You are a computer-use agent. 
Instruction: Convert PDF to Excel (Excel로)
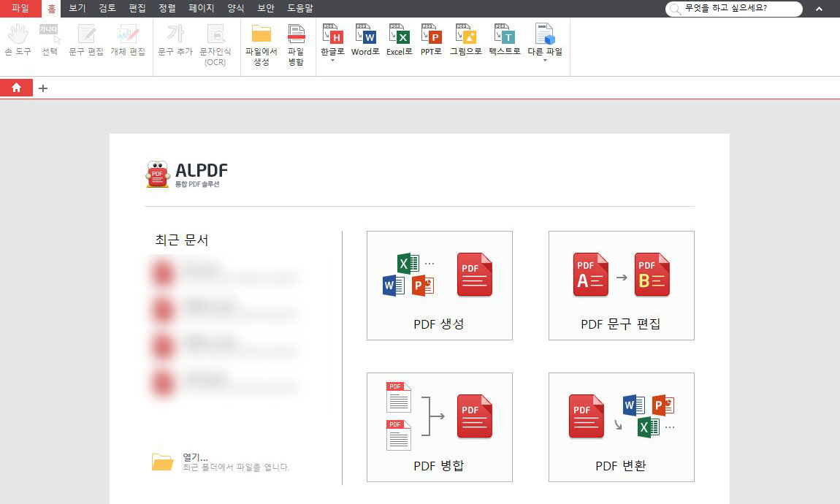(x=399, y=40)
